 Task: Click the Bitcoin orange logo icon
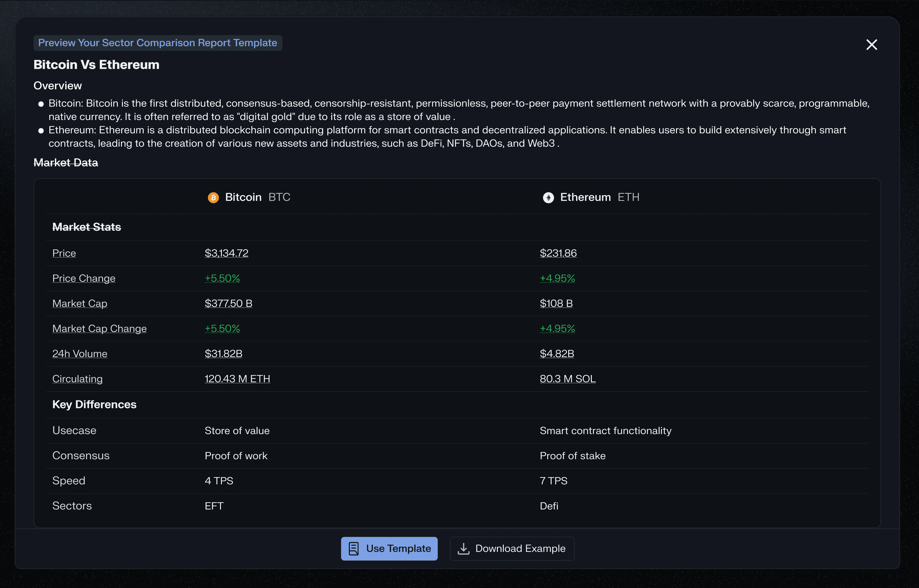[213, 197]
